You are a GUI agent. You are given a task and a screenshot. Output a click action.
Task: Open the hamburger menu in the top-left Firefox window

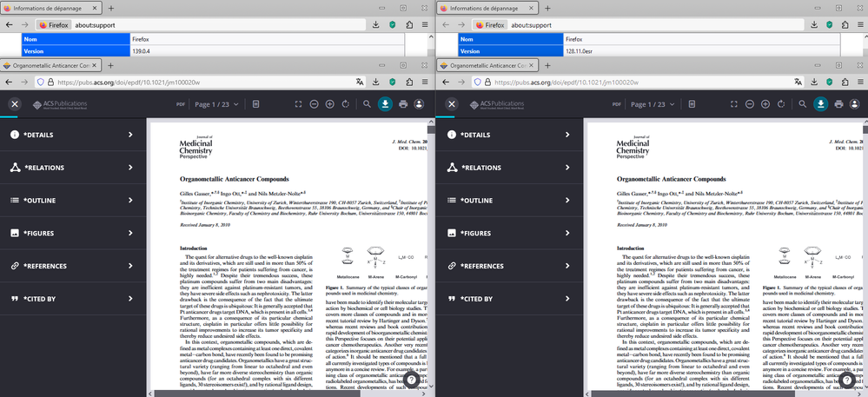[425, 25]
